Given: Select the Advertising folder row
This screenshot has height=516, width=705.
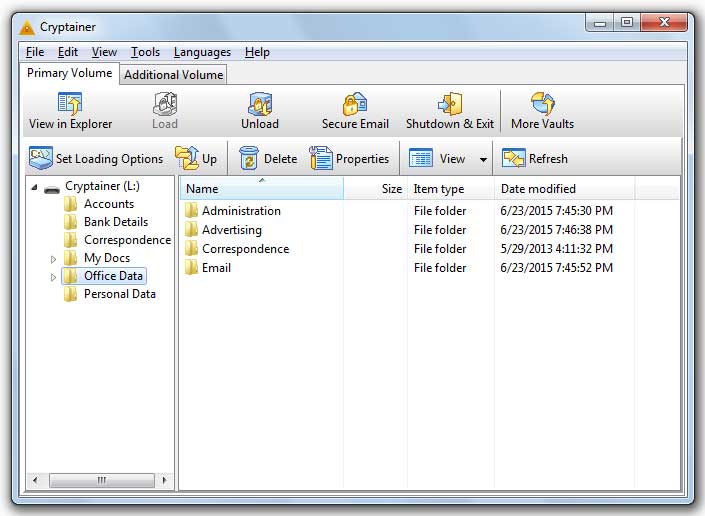Looking at the screenshot, I should click(429, 229).
